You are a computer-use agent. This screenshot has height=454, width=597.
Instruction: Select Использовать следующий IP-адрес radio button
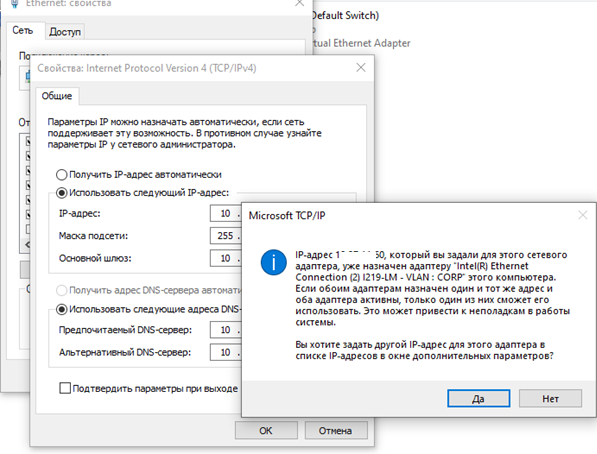click(x=61, y=193)
